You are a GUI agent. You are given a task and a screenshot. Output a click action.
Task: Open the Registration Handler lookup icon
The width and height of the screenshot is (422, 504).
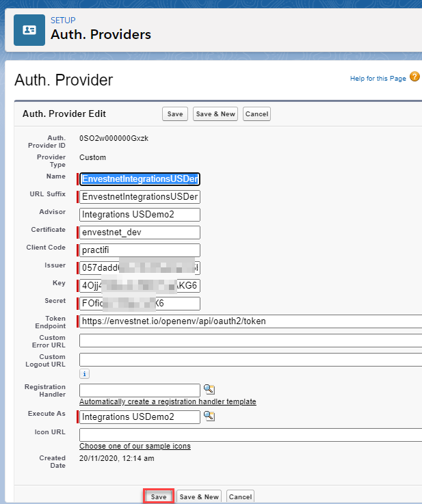(x=209, y=390)
